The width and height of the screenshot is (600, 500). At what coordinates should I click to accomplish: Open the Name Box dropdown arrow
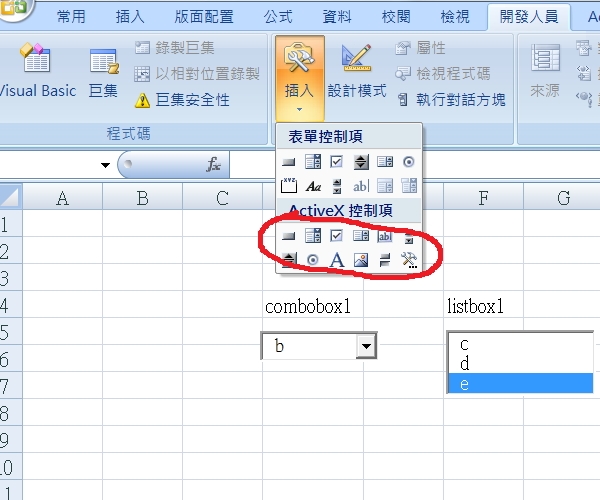coord(105,165)
